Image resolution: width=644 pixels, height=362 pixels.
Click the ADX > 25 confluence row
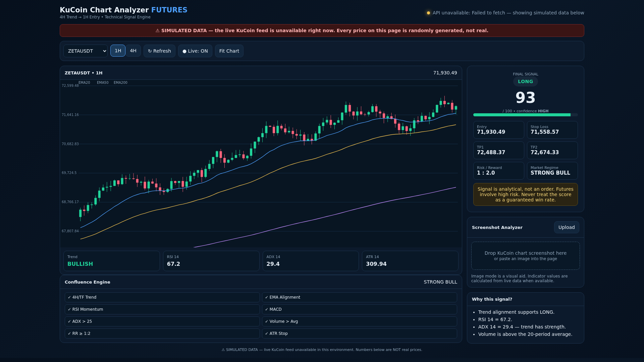point(162,321)
